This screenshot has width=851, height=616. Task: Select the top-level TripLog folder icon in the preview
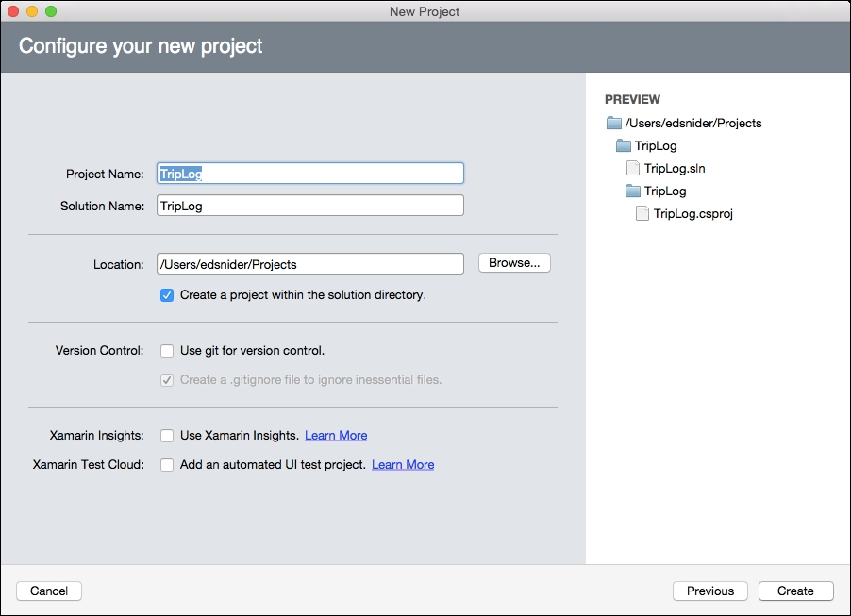pyautogui.click(x=623, y=145)
